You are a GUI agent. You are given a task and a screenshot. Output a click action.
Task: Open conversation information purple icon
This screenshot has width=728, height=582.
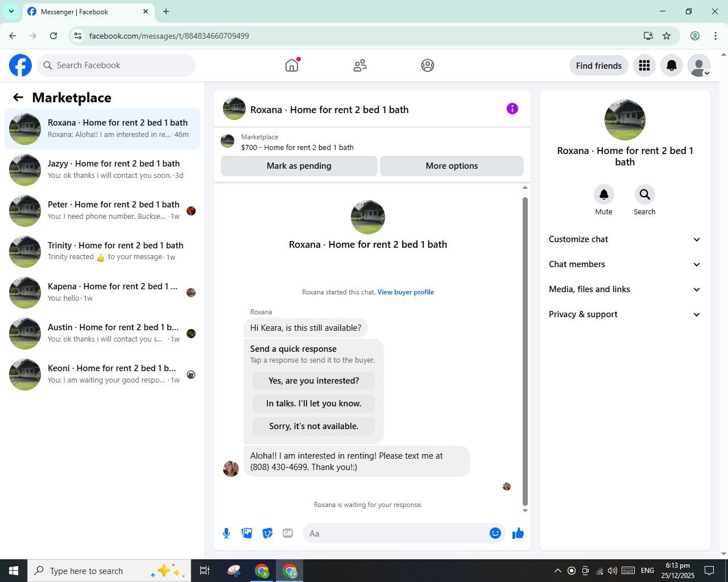point(512,109)
